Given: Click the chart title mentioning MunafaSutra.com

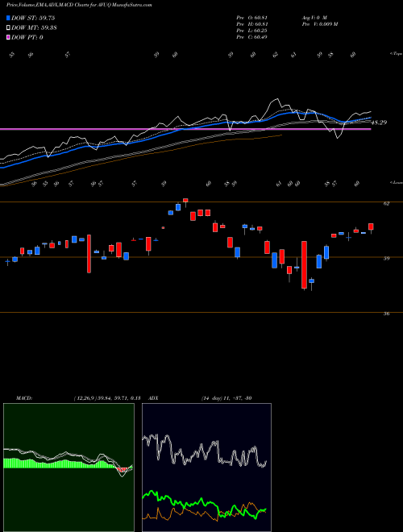Looking at the screenshot, I should (79, 5).
